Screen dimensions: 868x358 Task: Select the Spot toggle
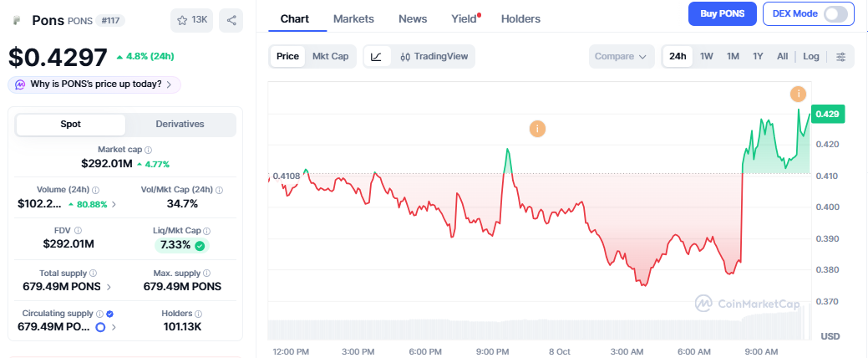tap(70, 125)
